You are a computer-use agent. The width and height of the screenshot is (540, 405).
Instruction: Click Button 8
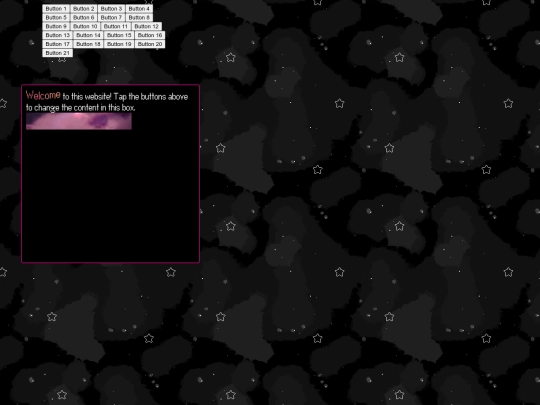coord(139,18)
